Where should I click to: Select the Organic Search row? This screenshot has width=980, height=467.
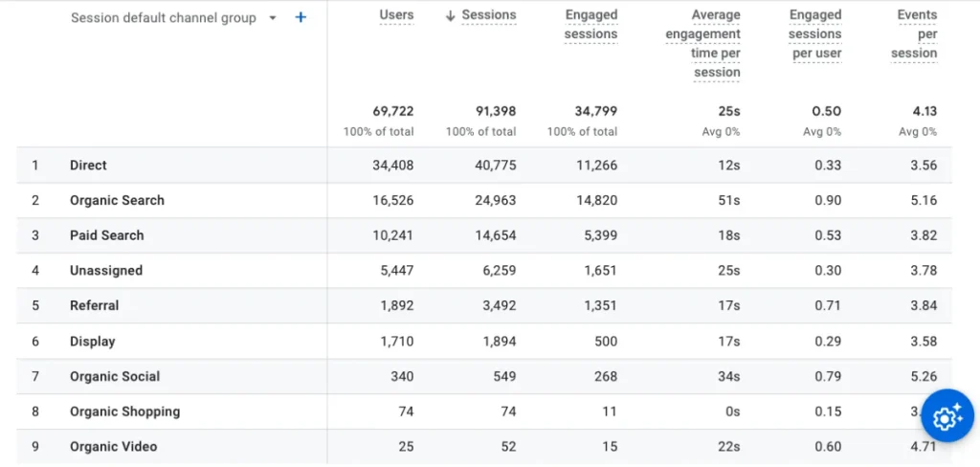(x=117, y=201)
